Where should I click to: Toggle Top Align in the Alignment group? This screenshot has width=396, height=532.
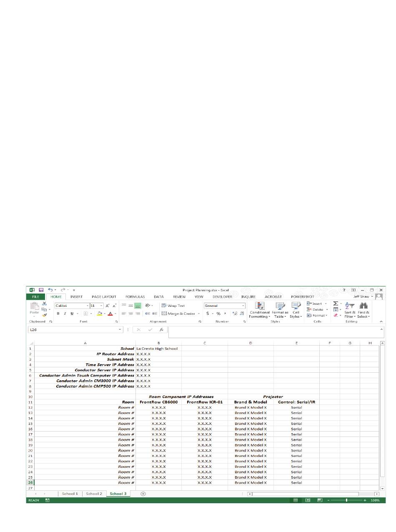tap(124, 306)
